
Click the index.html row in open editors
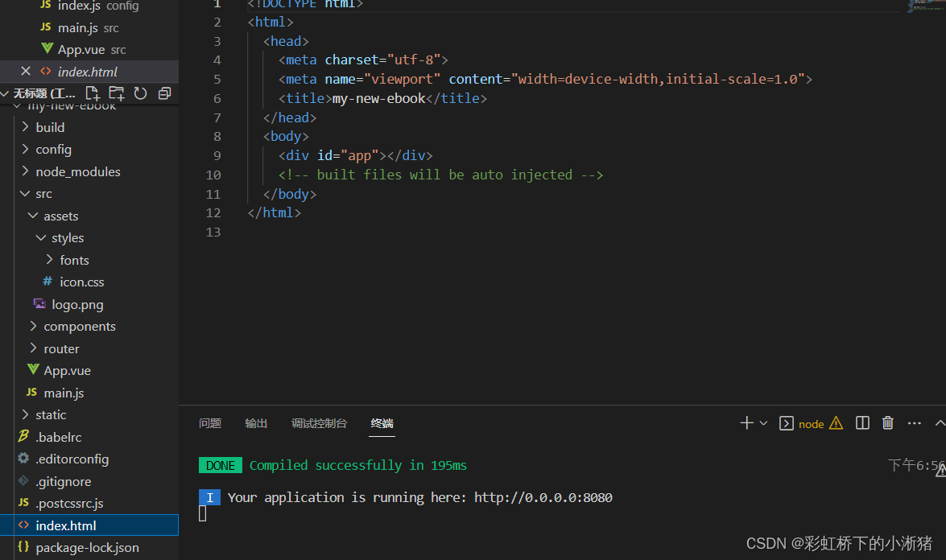click(x=89, y=71)
